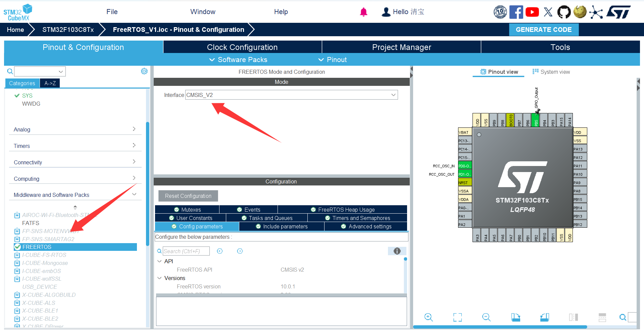Rotate the chip clockwise
The image size is (644, 332).
click(x=515, y=317)
